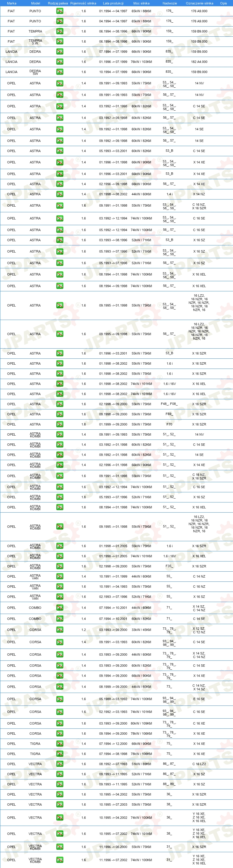Viewport: 233px width, 868px height.
Task: Click fuel icon in ASTRA F48_, F08_ row
Action: pos(60,404)
